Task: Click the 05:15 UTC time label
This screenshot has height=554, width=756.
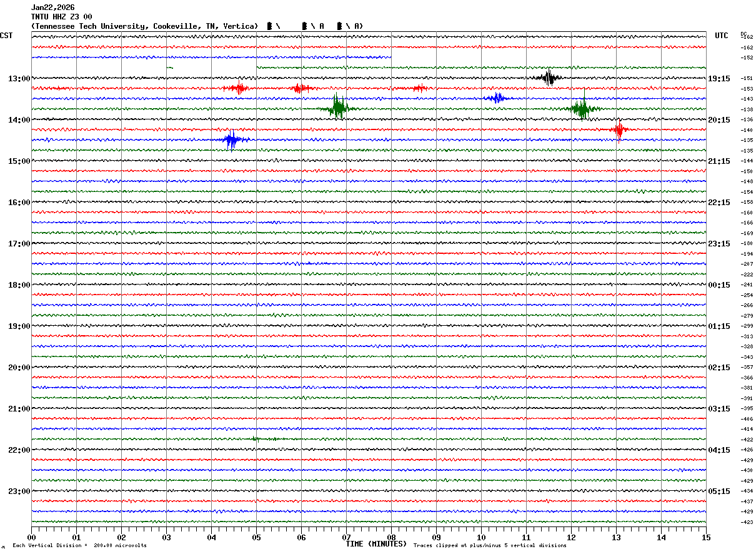Action: (719, 491)
